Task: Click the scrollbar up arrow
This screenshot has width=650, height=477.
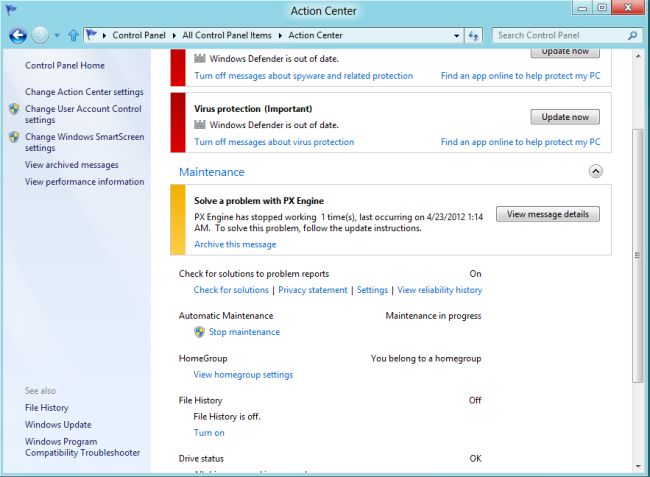Action: tap(638, 56)
